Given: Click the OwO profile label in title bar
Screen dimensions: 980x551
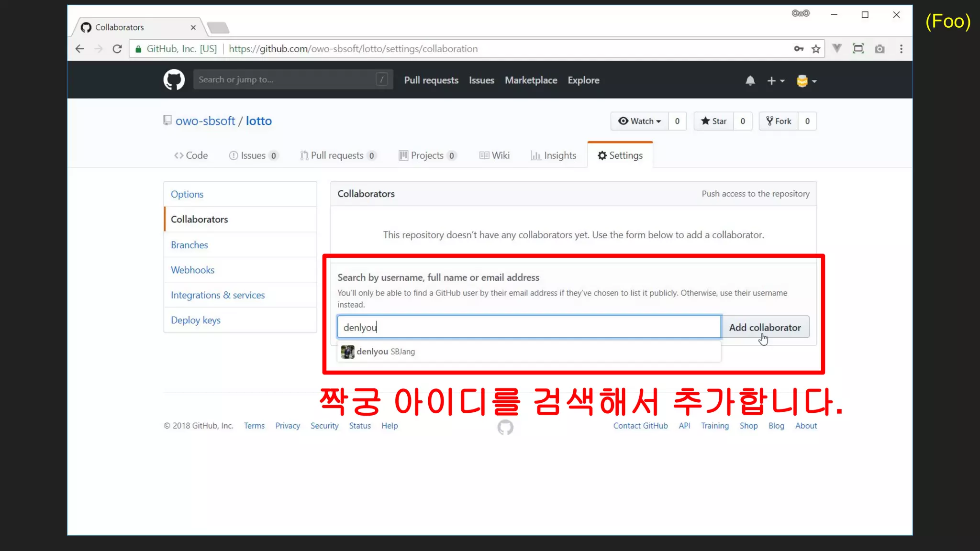Looking at the screenshot, I should pos(801,13).
